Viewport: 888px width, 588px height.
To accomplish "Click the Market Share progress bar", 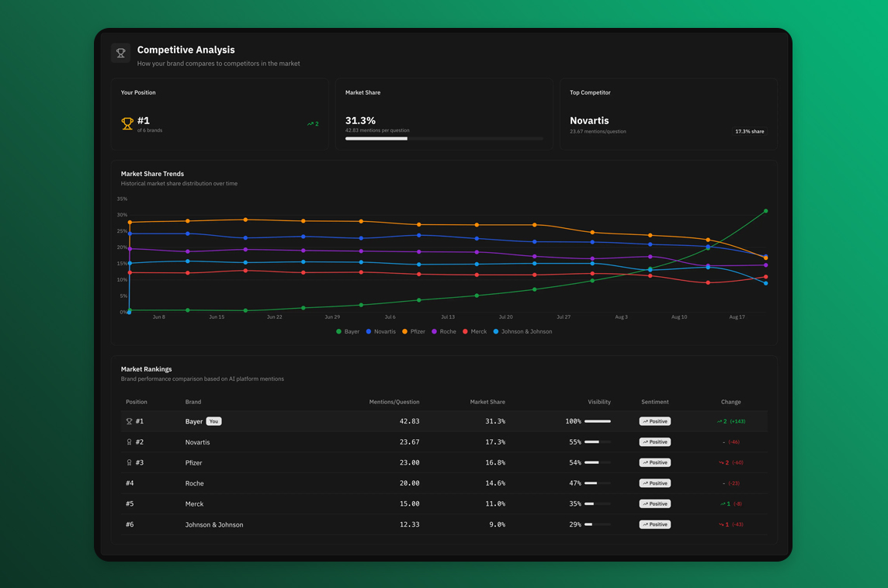I will coord(444,139).
